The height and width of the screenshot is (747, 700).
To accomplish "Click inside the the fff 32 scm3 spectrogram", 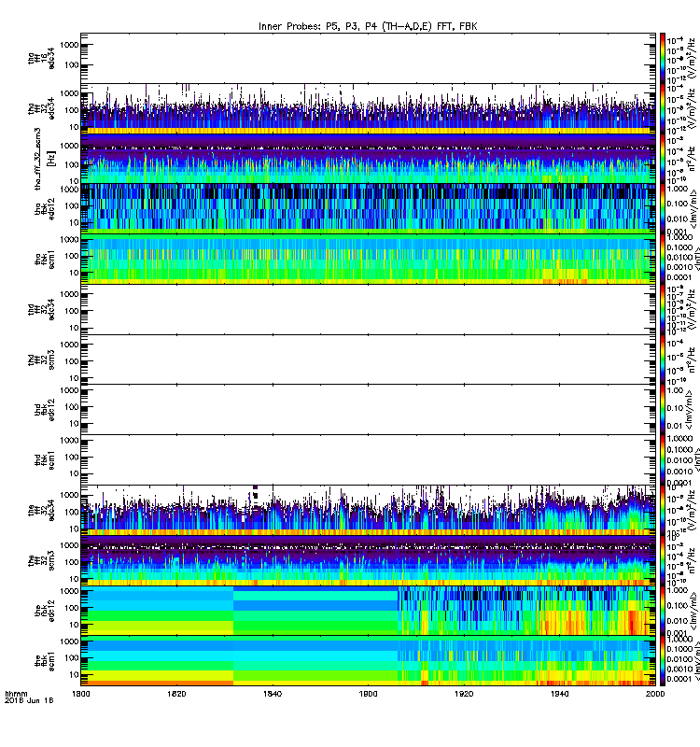I will (368, 561).
